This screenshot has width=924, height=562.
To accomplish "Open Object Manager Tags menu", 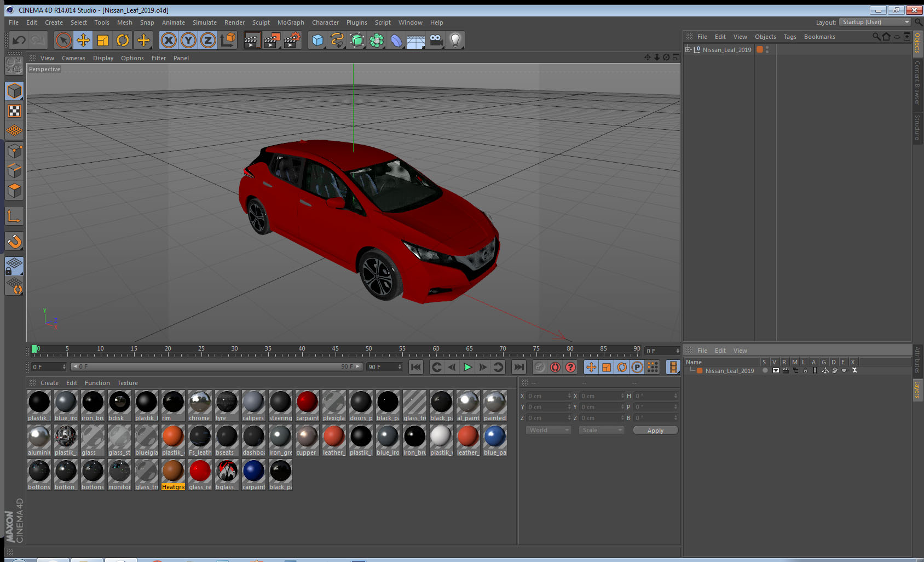I will [x=790, y=37].
